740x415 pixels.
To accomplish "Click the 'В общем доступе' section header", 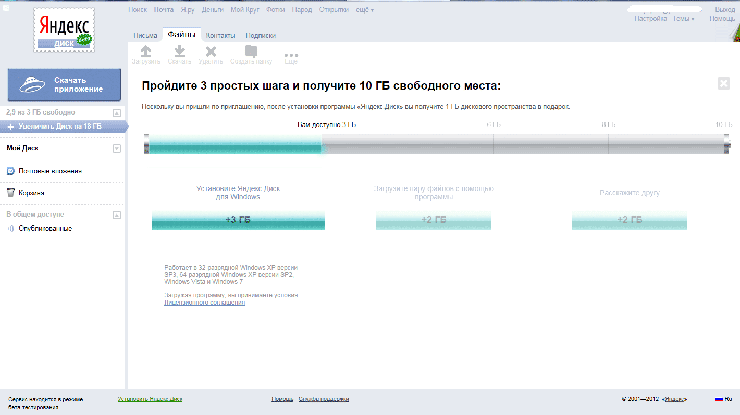I will 35,214.
